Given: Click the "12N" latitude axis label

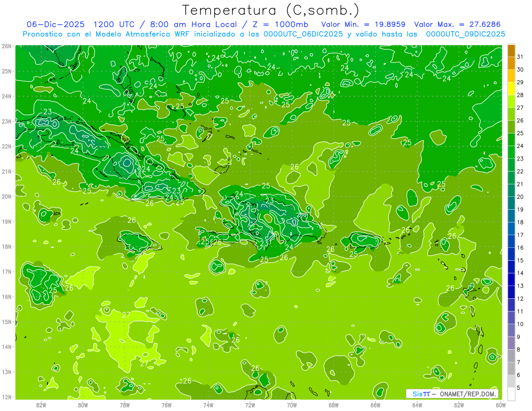Looking at the screenshot, I should (6, 397).
